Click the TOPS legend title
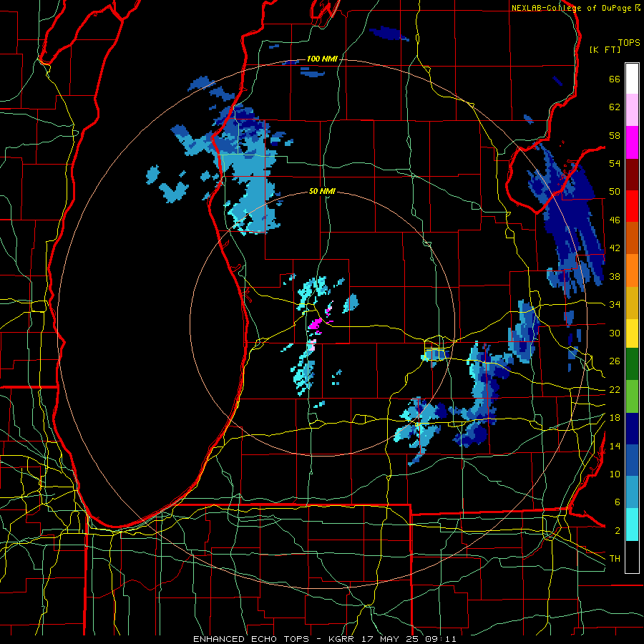 [629, 43]
